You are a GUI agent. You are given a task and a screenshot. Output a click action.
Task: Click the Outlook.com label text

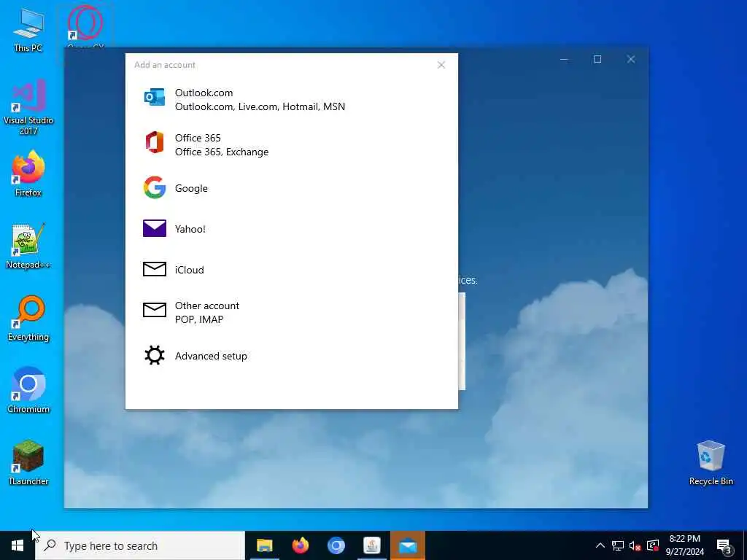204,93
